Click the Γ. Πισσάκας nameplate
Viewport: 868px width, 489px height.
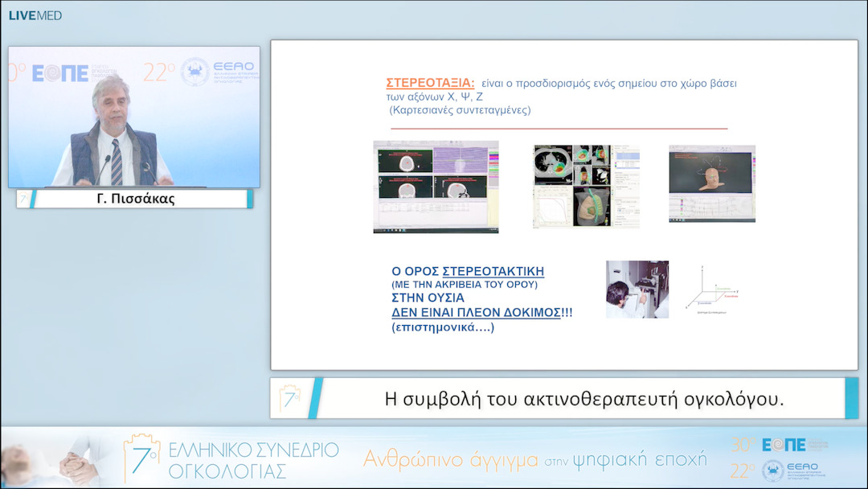click(x=136, y=197)
